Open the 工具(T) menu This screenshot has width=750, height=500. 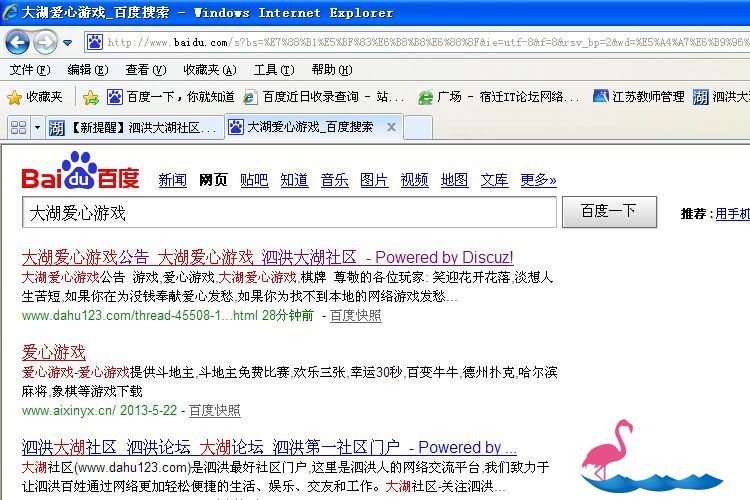(x=274, y=70)
